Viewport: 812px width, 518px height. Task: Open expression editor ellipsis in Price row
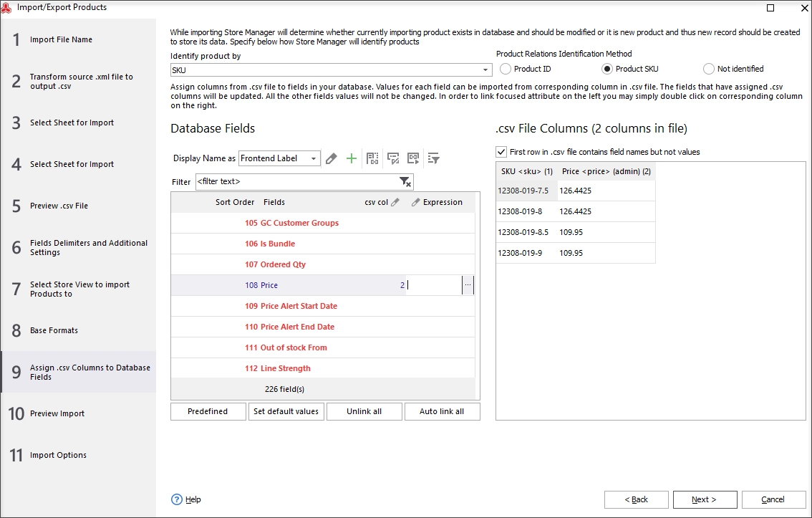coord(468,285)
